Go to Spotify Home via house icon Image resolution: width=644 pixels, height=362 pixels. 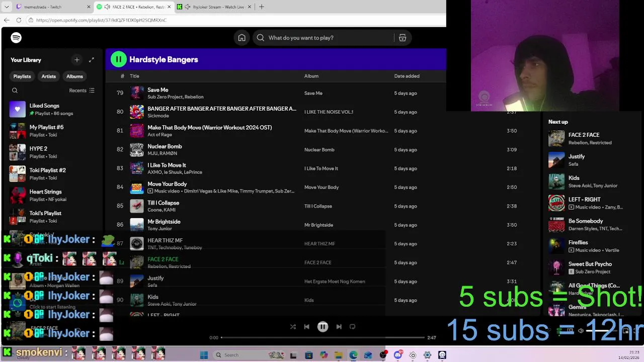pos(242,38)
